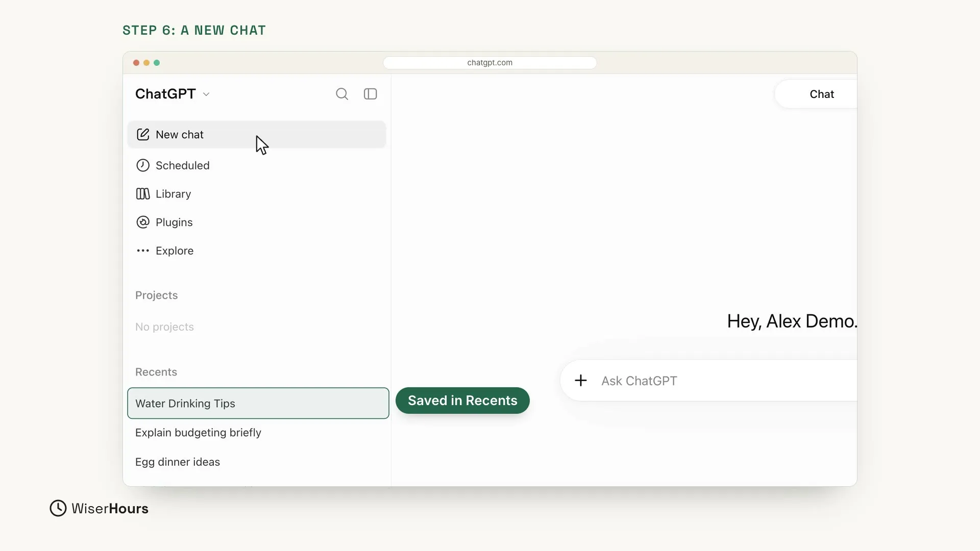Click the plus attach icon in prompt box

point(580,381)
